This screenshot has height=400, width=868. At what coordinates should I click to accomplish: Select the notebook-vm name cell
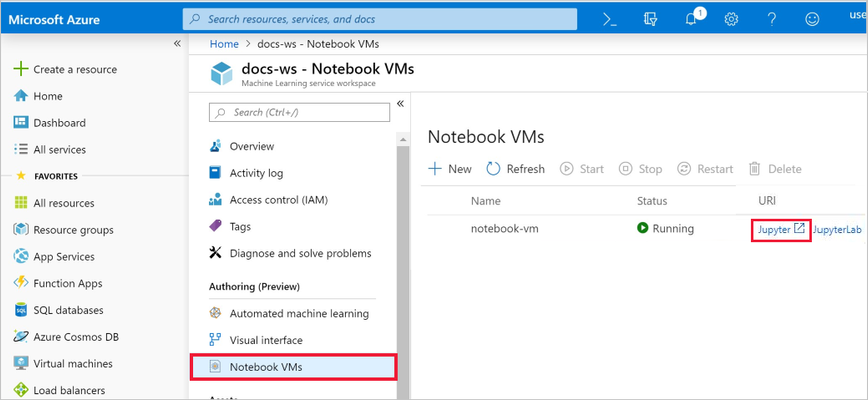504,228
